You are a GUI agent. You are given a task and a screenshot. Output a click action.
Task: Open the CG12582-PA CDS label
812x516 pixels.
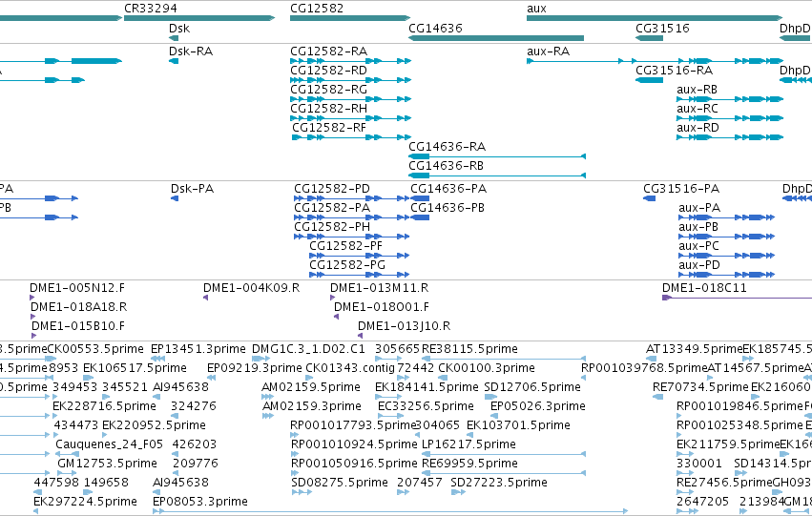click(332, 208)
